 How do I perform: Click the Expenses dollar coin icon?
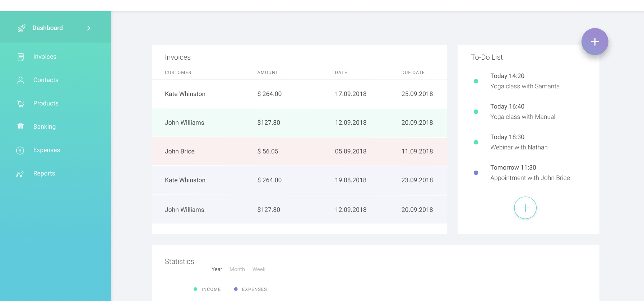point(20,150)
